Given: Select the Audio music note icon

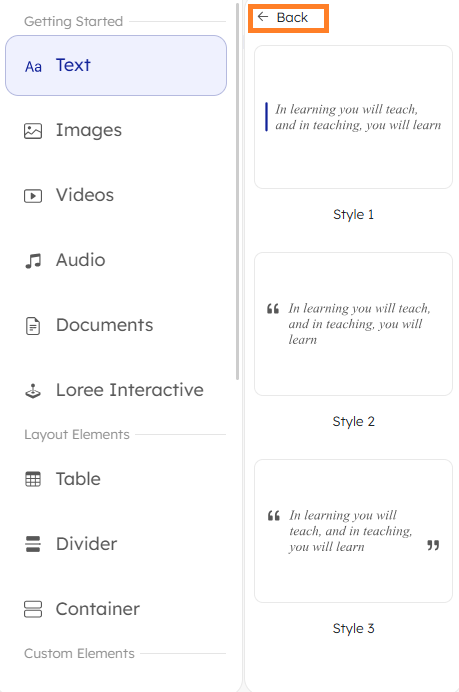Looking at the screenshot, I should pyautogui.click(x=33, y=261).
